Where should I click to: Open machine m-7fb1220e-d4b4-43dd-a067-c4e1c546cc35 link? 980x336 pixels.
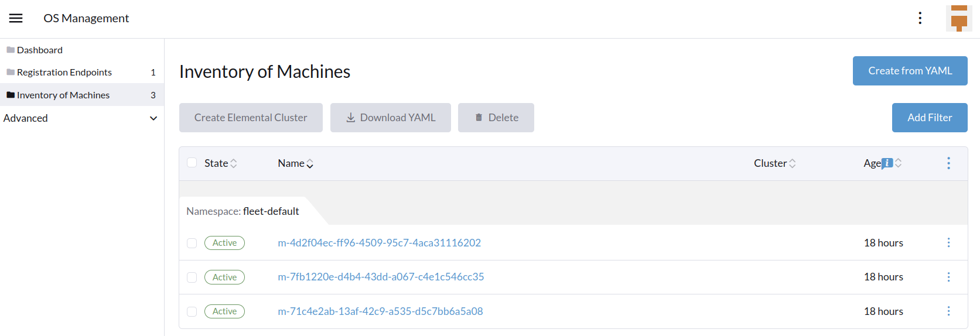(381, 277)
